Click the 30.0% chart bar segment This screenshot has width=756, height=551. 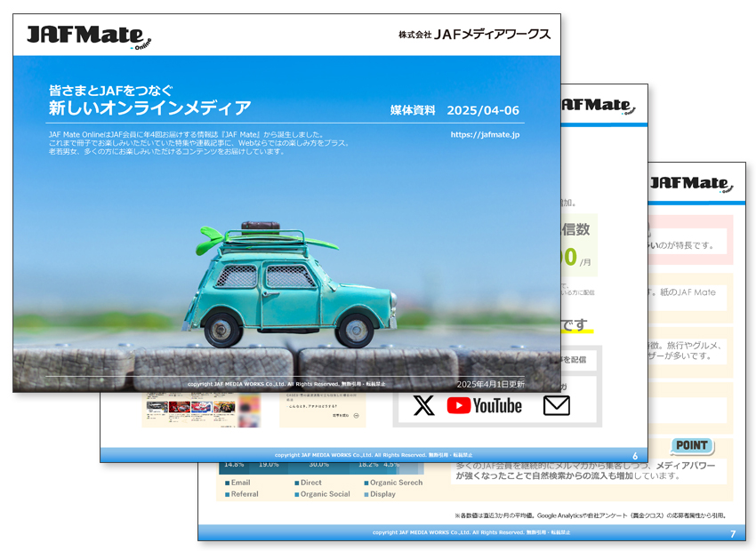318,467
